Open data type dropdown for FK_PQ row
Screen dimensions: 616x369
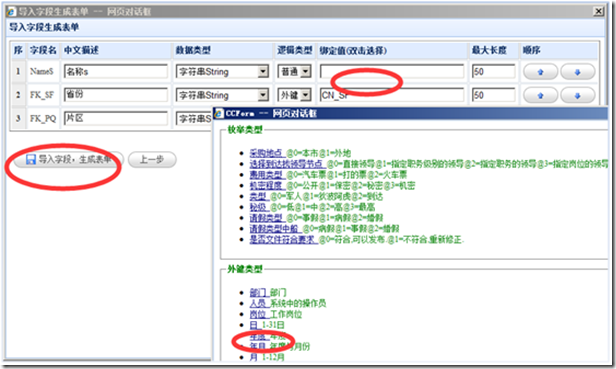[x=194, y=118]
